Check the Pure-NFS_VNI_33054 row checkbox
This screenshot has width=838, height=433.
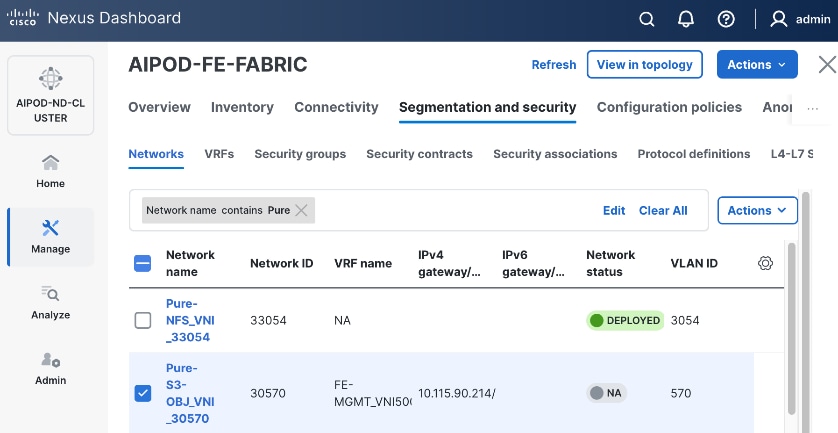(143, 320)
